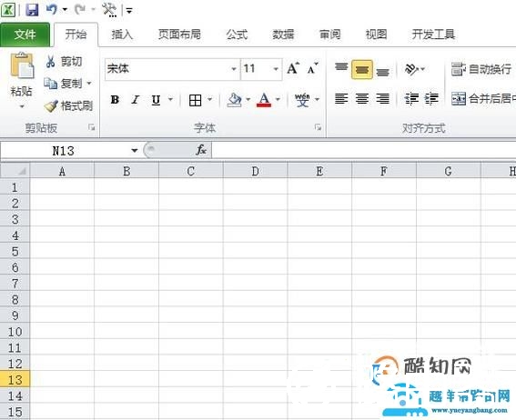Decrease font size with small A icon
This screenshot has height=420, width=516.
312,68
